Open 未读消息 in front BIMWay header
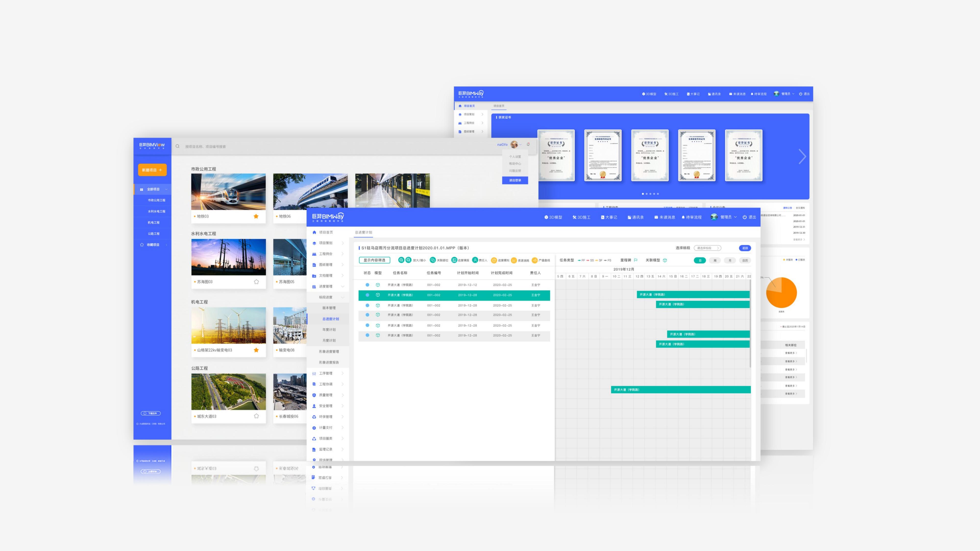 tap(665, 217)
